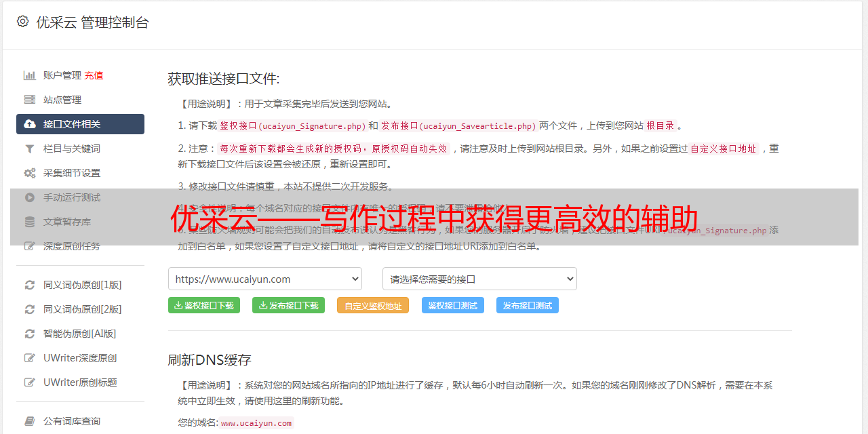Click the refresh icon for 同义词伪原创[2版]
Image resolution: width=868 pixels, height=434 pixels.
30,309
